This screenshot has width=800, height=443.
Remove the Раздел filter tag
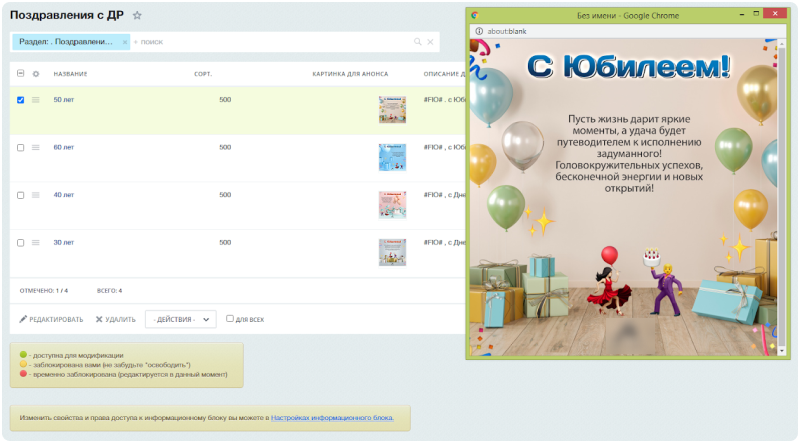coord(124,42)
